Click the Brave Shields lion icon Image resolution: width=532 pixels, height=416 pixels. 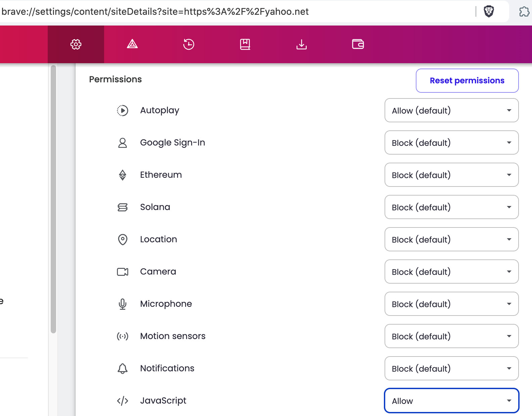click(x=489, y=12)
